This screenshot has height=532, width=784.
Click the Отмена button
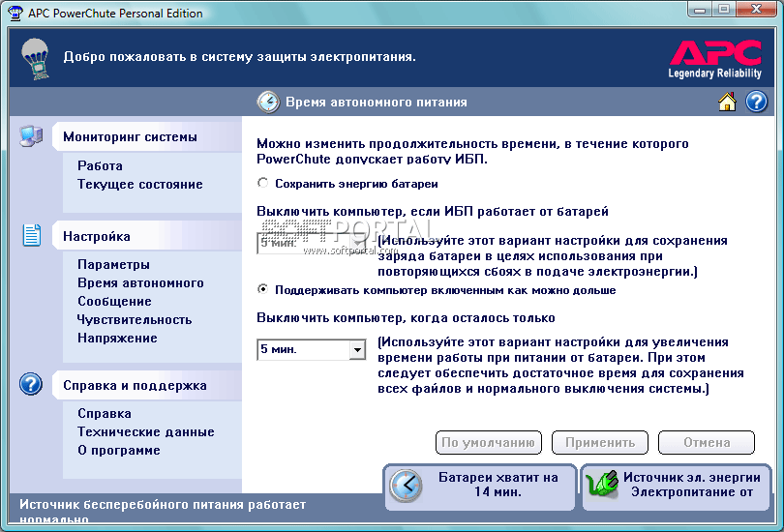click(707, 443)
